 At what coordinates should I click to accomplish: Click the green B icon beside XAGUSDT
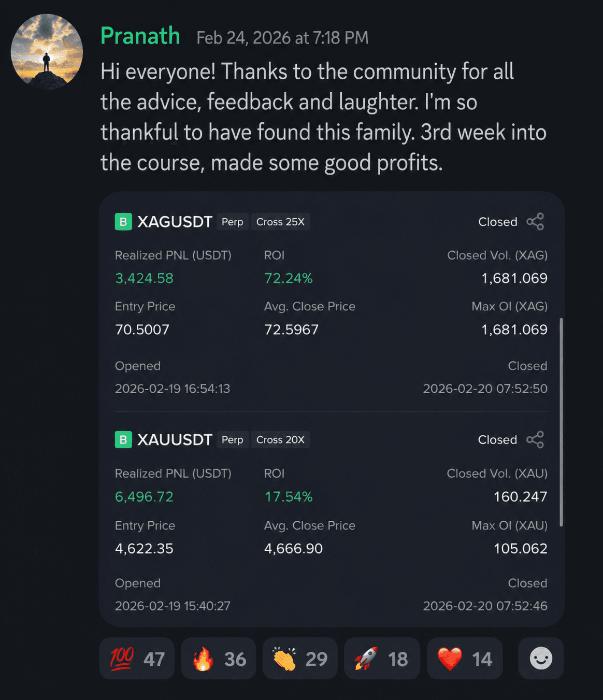(123, 222)
